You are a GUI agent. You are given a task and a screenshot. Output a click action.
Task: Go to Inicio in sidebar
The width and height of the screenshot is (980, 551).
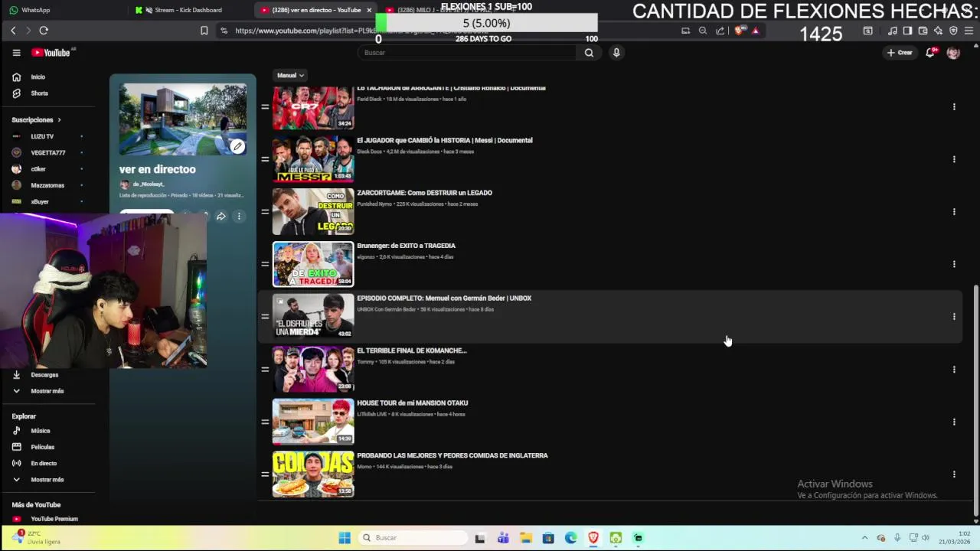(x=38, y=77)
